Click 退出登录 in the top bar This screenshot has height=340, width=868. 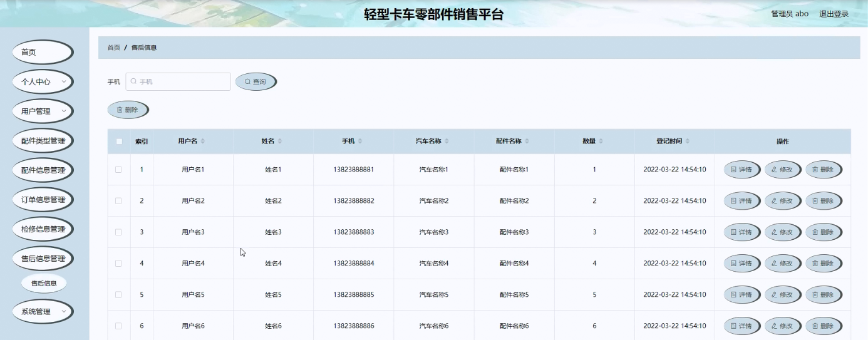[x=834, y=14]
